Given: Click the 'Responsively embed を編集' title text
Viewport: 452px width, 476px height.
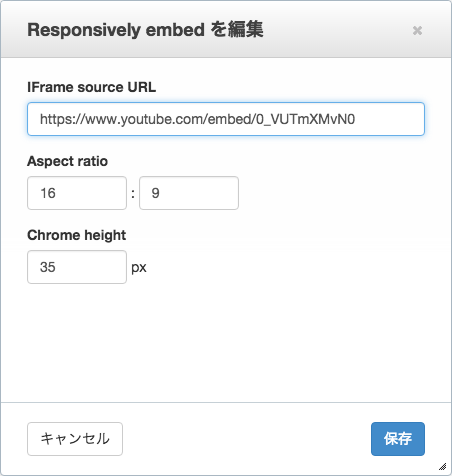Looking at the screenshot, I should (x=145, y=30).
